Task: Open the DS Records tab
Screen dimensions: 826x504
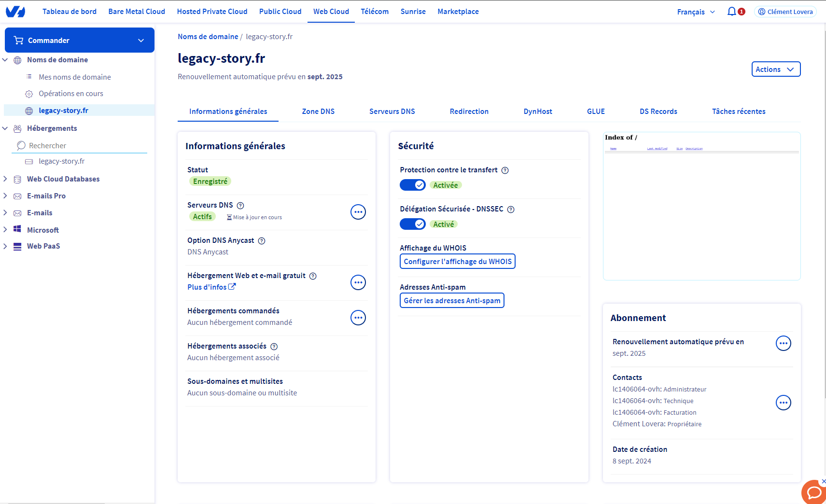Action: [658, 112]
